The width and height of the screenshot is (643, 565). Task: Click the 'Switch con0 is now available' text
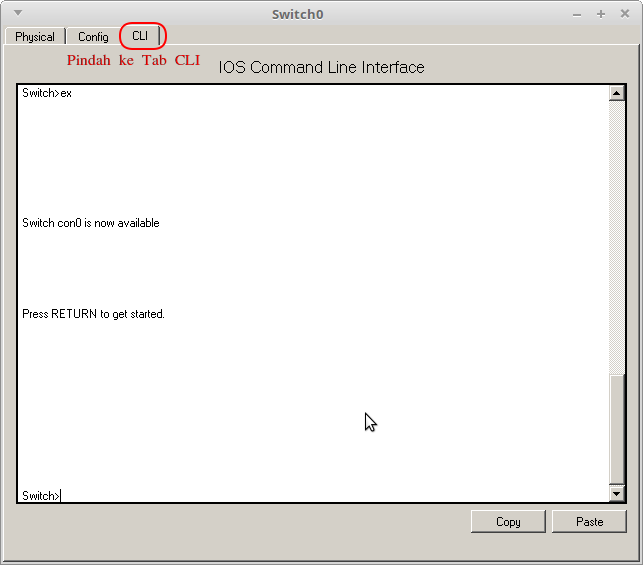point(91,223)
